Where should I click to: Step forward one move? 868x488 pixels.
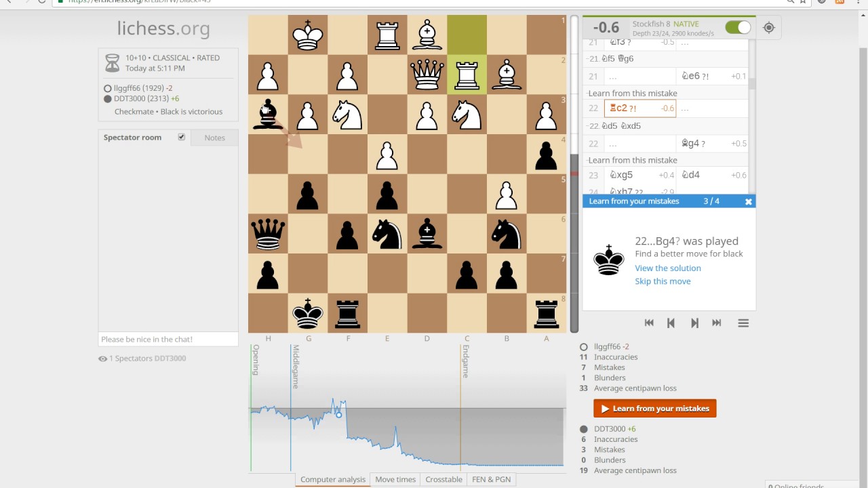(694, 323)
